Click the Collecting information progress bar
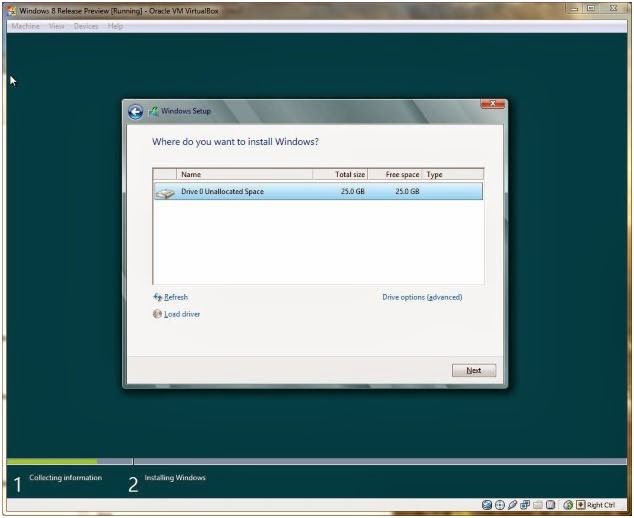 70,461
